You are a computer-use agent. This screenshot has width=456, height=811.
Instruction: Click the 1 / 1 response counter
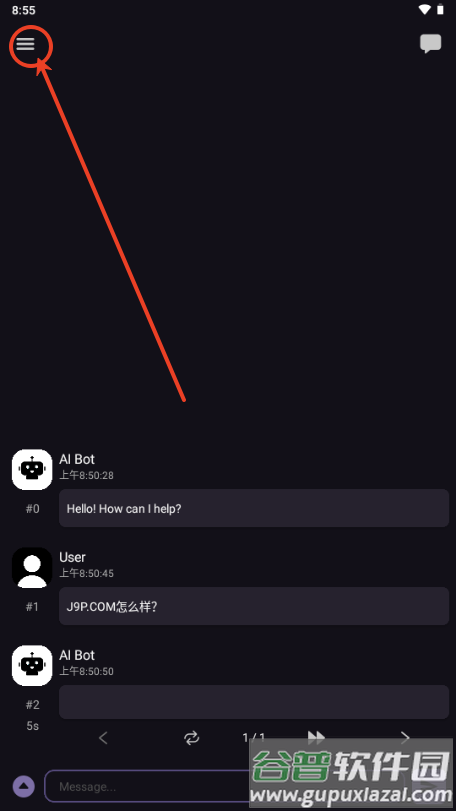(x=253, y=738)
